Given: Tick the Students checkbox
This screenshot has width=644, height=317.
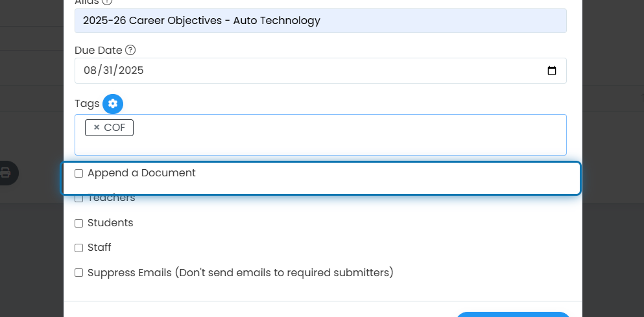Looking at the screenshot, I should (x=79, y=224).
